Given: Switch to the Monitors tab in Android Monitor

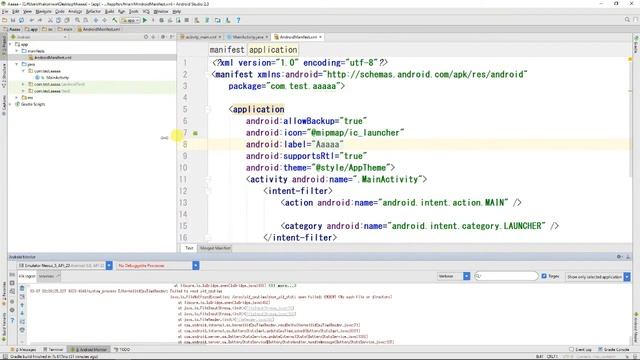Looking at the screenshot, I should point(49,276).
